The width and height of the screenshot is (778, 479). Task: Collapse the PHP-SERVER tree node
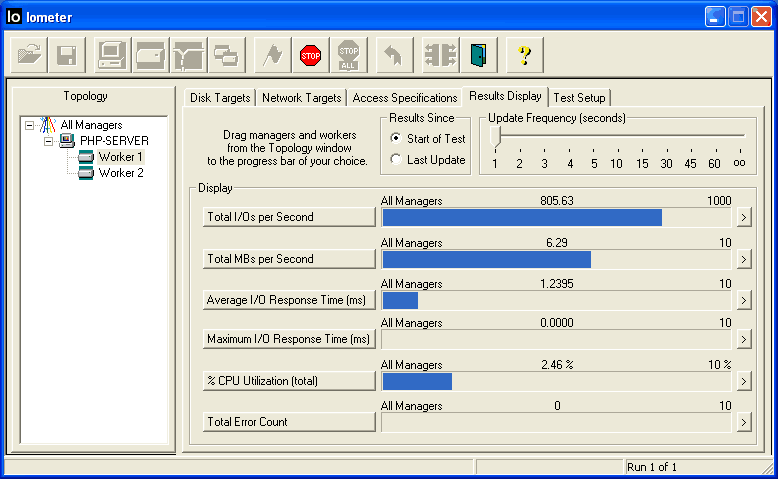(49, 141)
